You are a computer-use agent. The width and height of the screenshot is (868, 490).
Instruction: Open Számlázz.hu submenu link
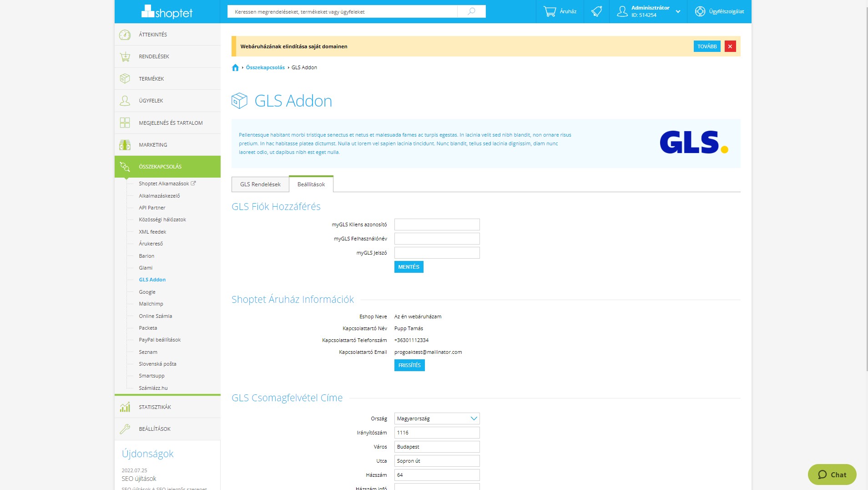[x=153, y=388]
